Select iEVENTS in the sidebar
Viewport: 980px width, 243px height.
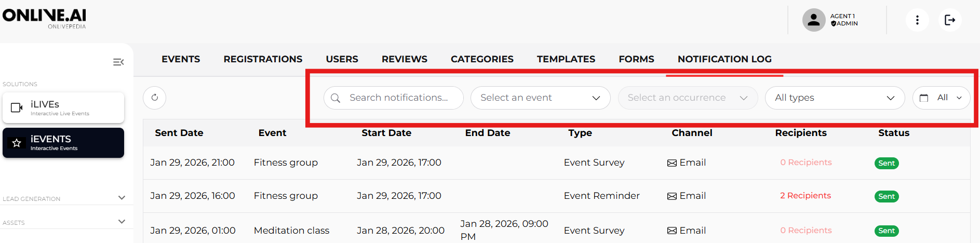click(63, 143)
